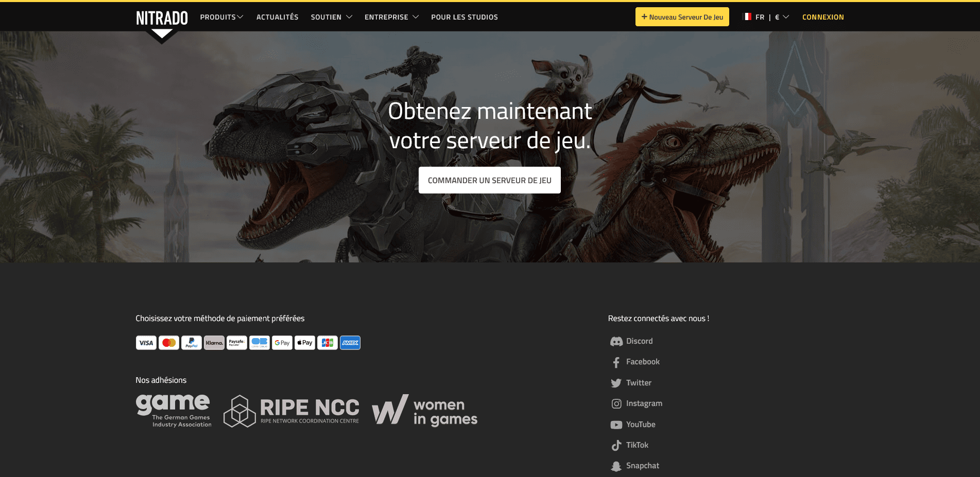The height and width of the screenshot is (477, 980).
Task: Visit Twitter via the bird icon
Action: (616, 383)
